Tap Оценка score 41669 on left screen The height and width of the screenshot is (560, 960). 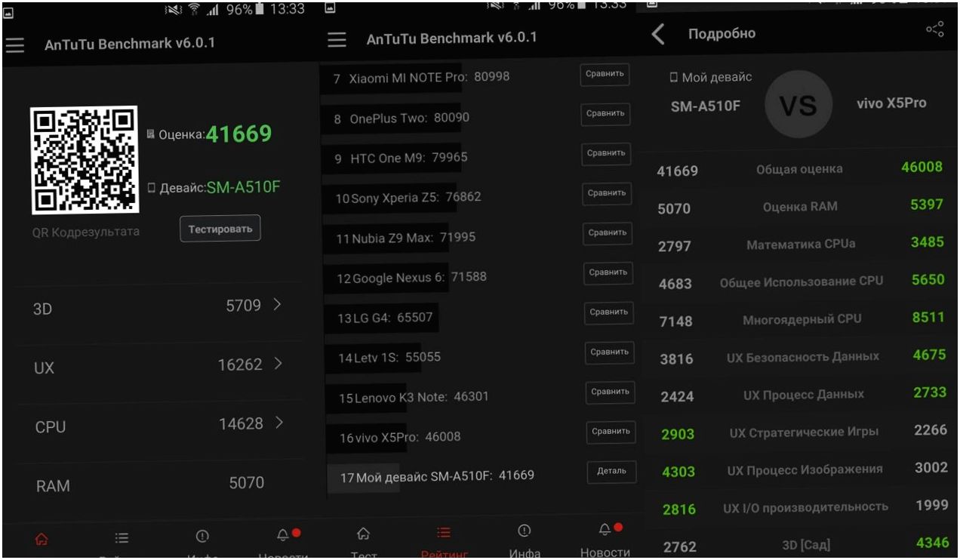(238, 134)
